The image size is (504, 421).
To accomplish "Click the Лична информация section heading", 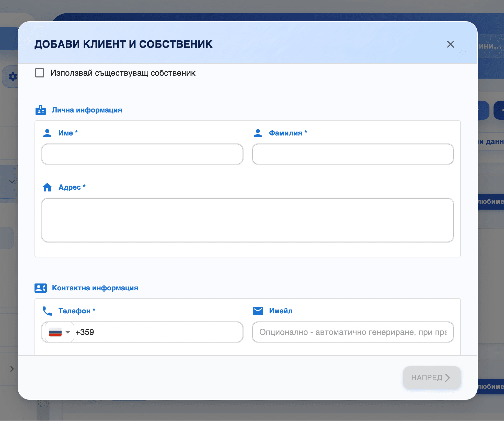I will click(x=87, y=110).
